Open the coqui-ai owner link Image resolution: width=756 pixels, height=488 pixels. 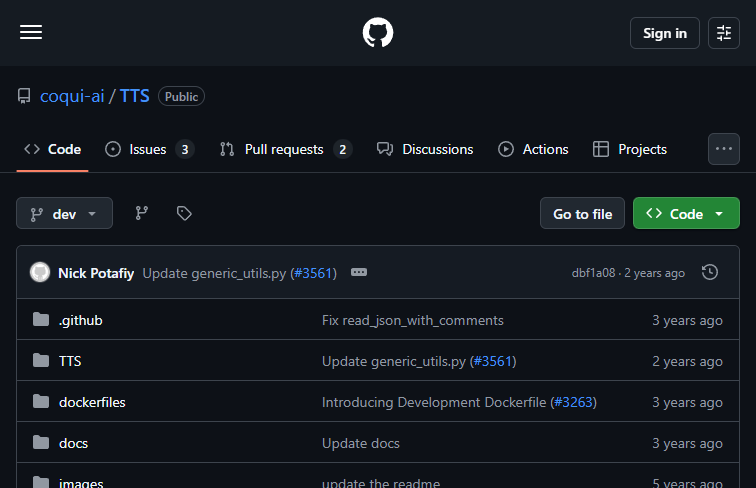pos(72,96)
